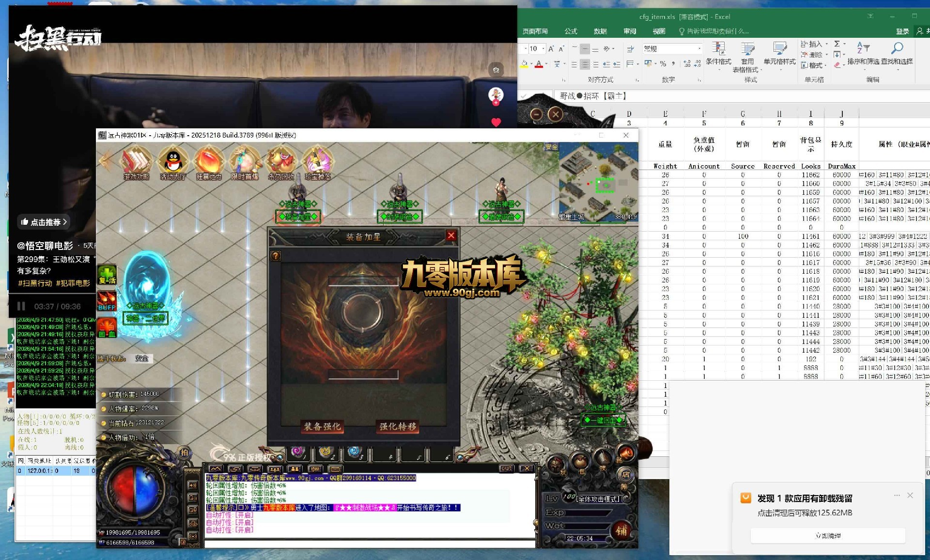Image resolution: width=930 pixels, height=560 pixels.
Task: Click the BUFF icon in game
Action: coord(107,301)
